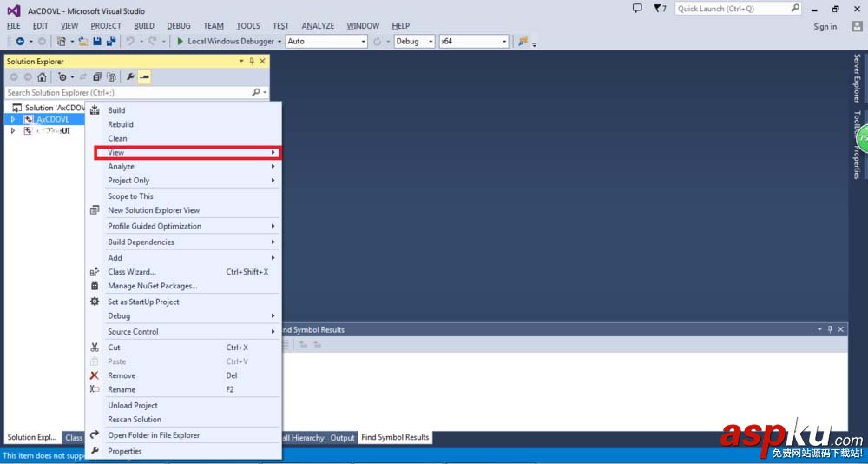The width and height of the screenshot is (868, 464).
Task: Open the TOOLS menu
Action: click(x=248, y=25)
